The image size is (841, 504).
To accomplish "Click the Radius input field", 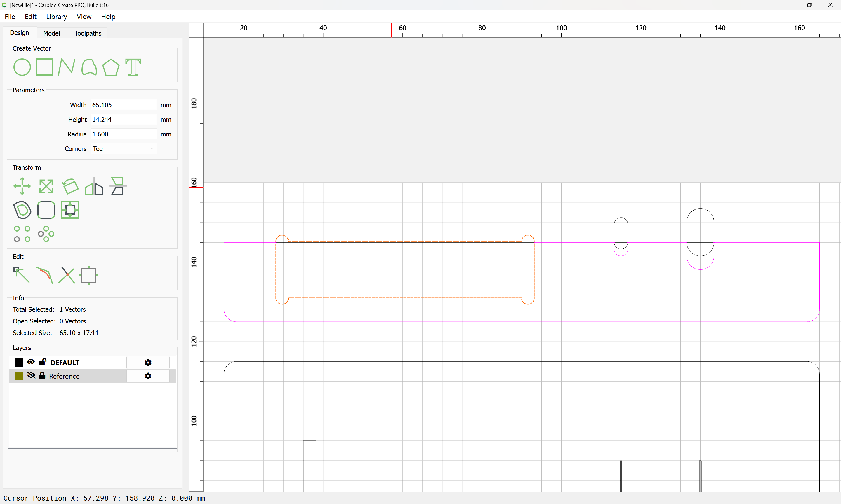I will (x=124, y=134).
